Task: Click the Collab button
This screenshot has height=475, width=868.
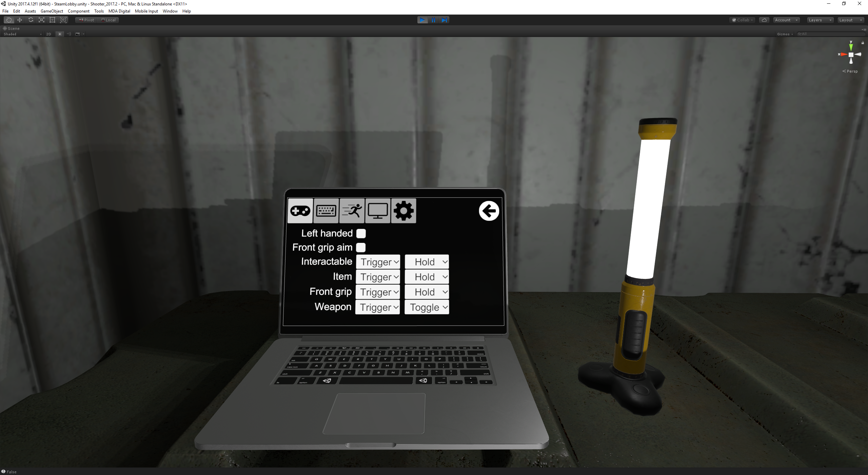Action: pyautogui.click(x=742, y=20)
